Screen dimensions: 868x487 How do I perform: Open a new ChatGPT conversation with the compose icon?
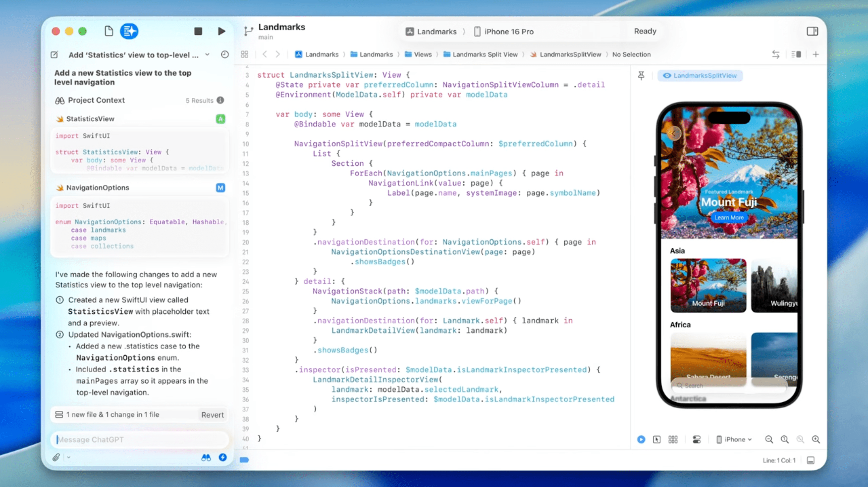(54, 55)
